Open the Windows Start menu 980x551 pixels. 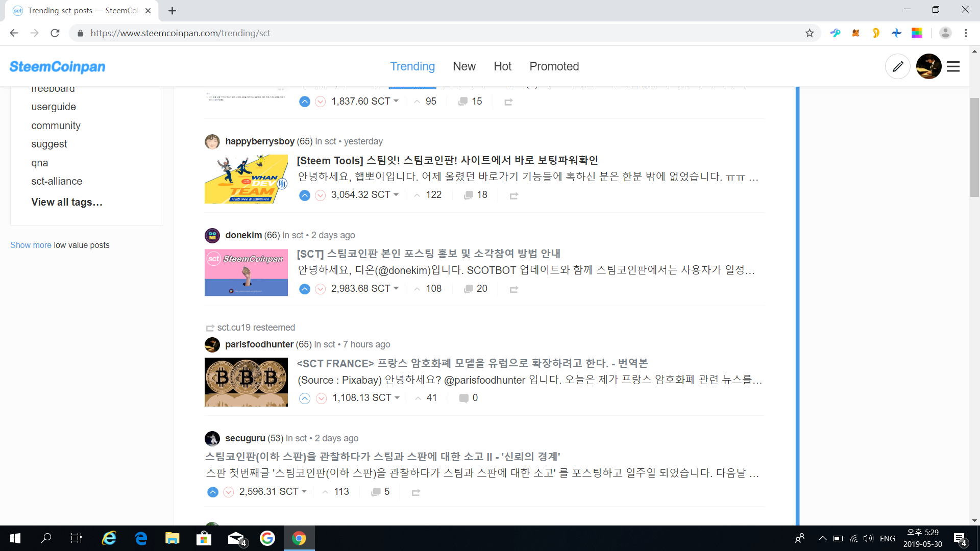(x=15, y=538)
